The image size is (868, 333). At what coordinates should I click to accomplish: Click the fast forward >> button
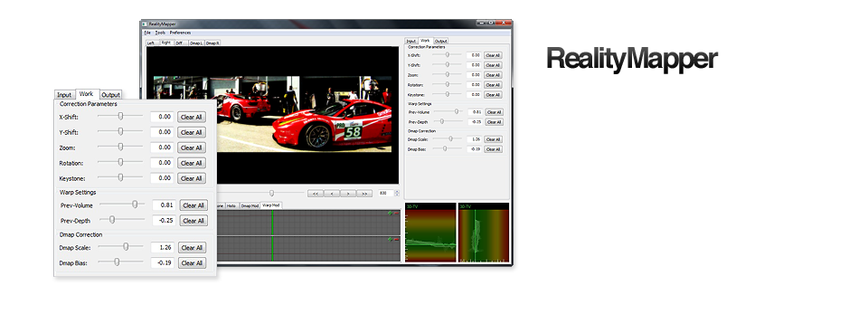pos(363,194)
